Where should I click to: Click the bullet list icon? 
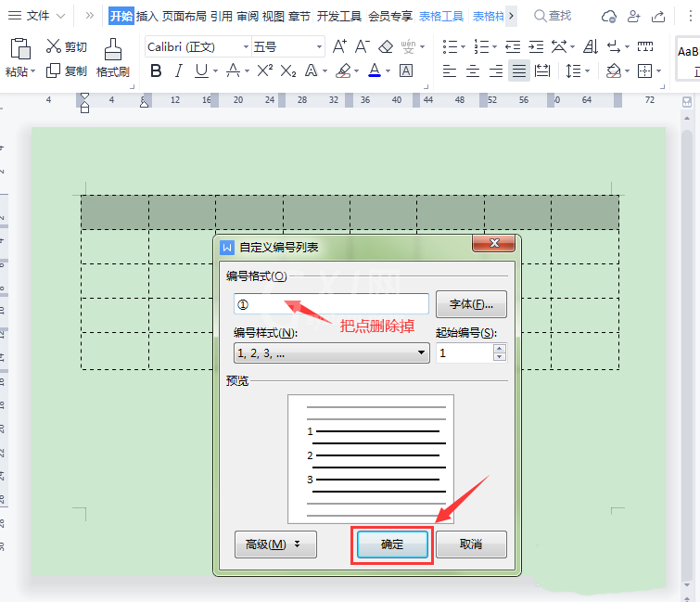[450, 46]
